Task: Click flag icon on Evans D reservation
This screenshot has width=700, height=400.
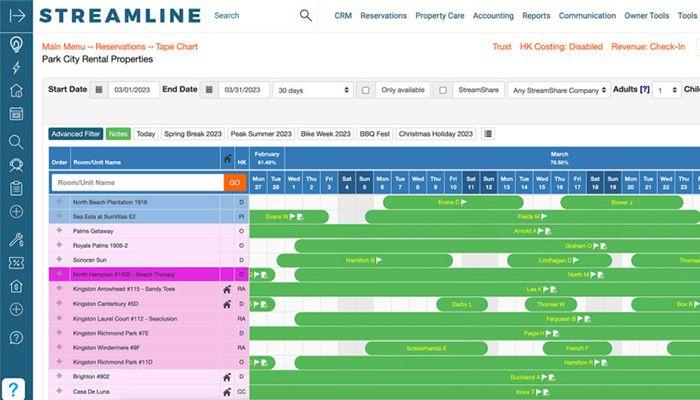Action: tap(464, 202)
